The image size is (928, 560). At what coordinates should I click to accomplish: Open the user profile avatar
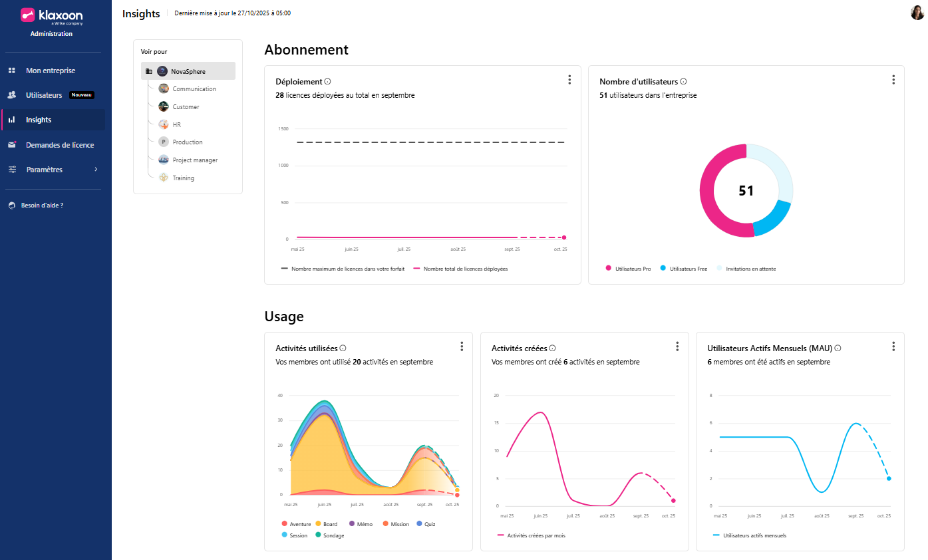pyautogui.click(x=917, y=13)
